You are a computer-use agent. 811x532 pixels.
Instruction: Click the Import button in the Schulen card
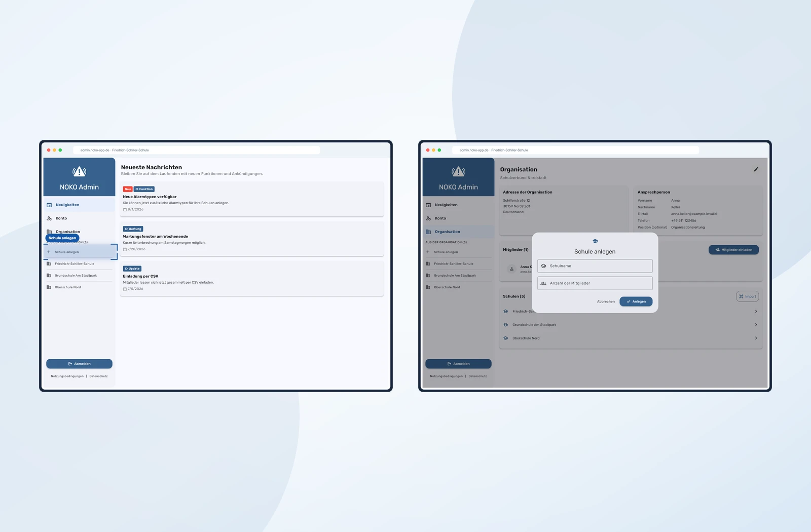point(748,296)
